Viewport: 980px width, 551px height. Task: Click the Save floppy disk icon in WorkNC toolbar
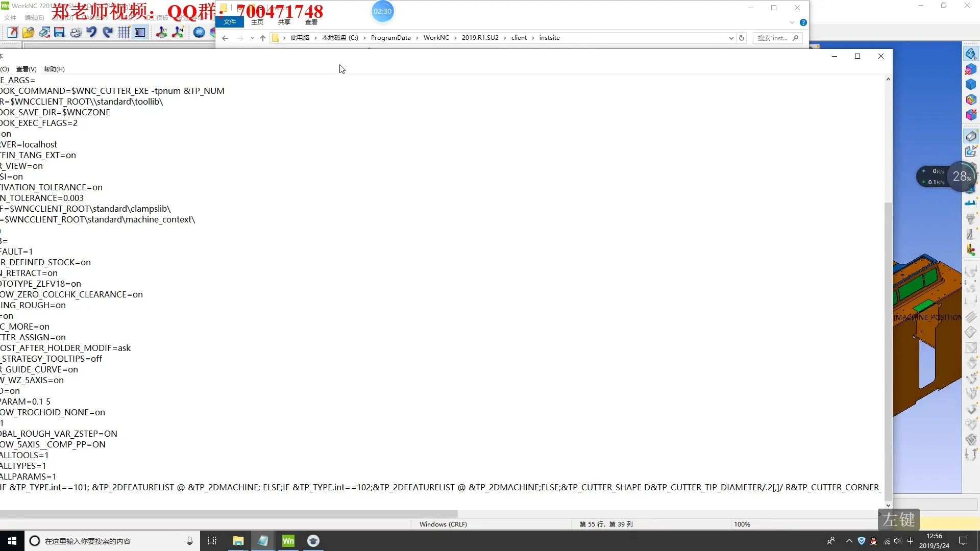(60, 33)
